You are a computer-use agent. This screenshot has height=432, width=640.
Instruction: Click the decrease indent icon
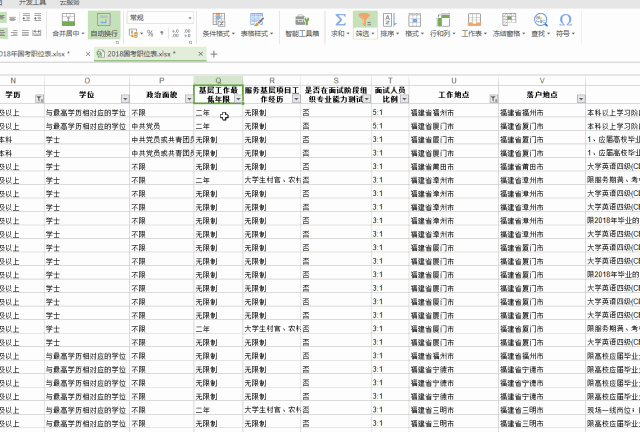pos(26,18)
